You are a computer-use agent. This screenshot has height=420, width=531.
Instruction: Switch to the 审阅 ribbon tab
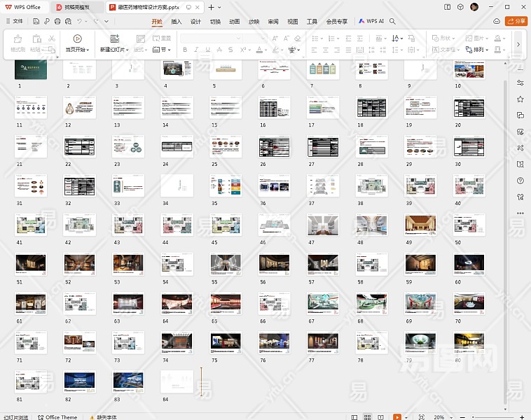pos(273,21)
